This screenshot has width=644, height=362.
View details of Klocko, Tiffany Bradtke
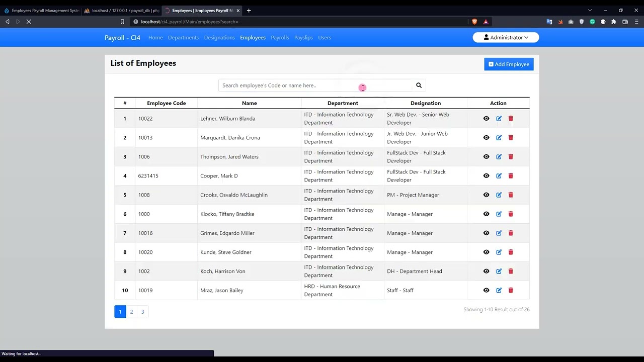(486, 214)
